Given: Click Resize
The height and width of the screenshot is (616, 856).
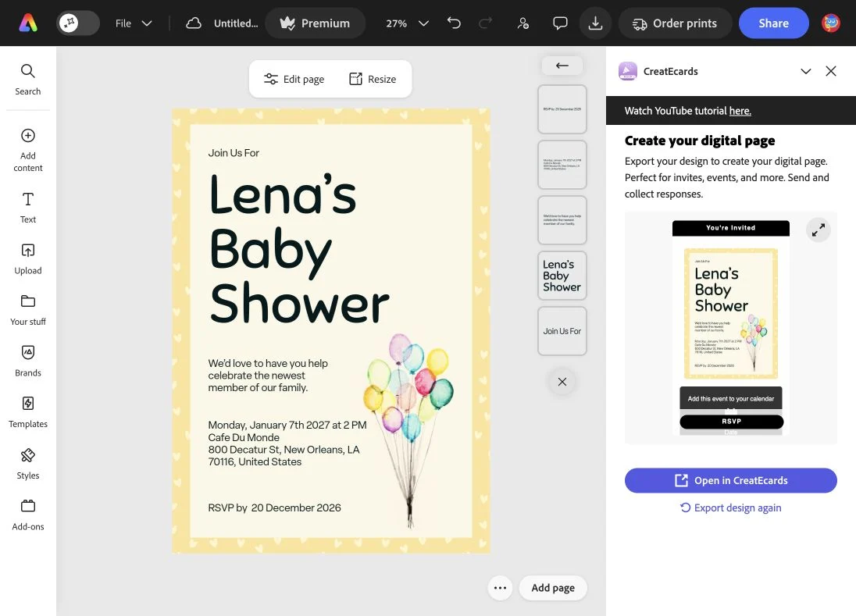Looking at the screenshot, I should coord(373,79).
